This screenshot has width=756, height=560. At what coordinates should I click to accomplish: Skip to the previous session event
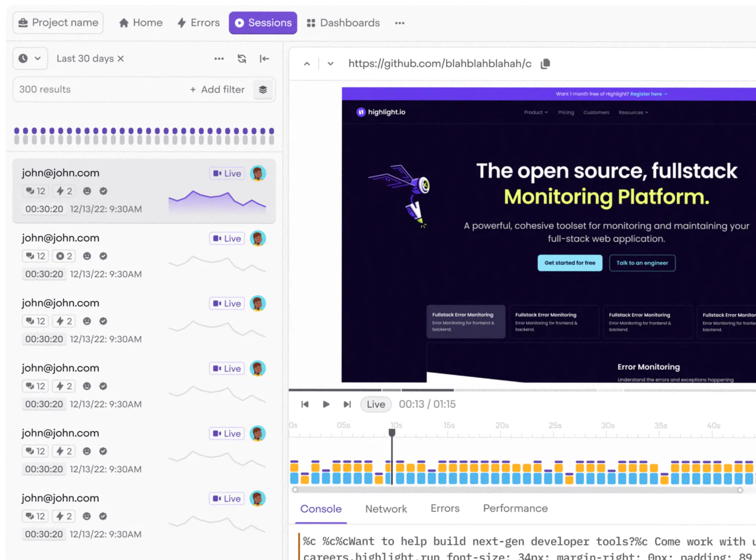point(305,405)
